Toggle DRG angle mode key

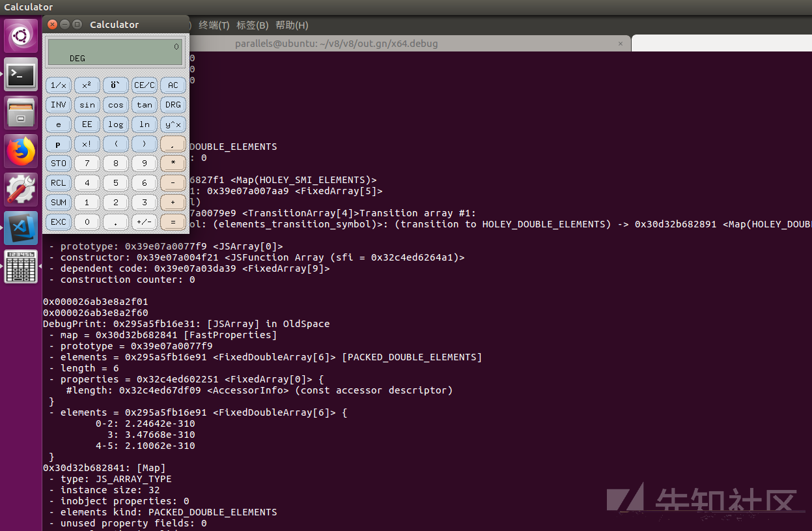pyautogui.click(x=173, y=105)
